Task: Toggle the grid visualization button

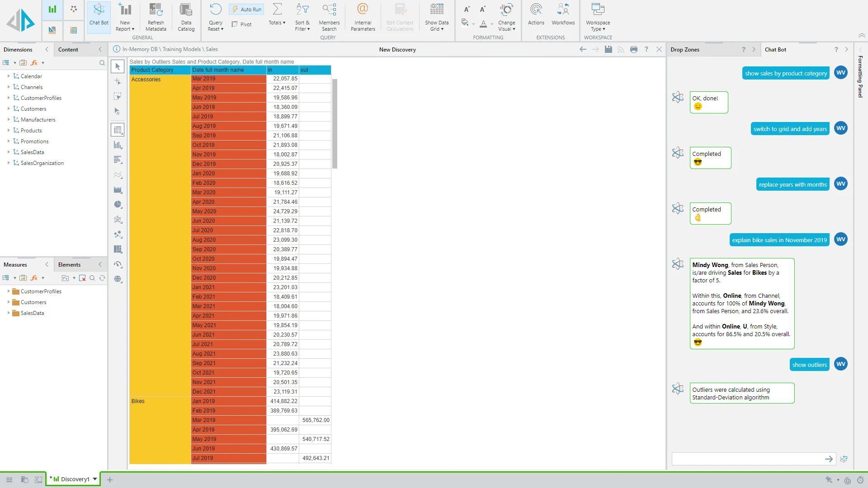Action: pyautogui.click(x=118, y=130)
